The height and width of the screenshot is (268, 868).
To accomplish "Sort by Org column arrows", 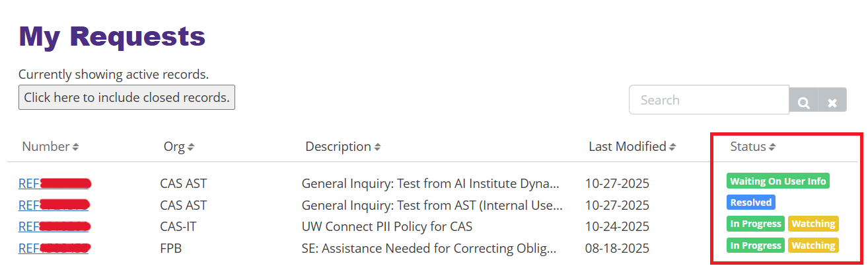I will point(191,147).
